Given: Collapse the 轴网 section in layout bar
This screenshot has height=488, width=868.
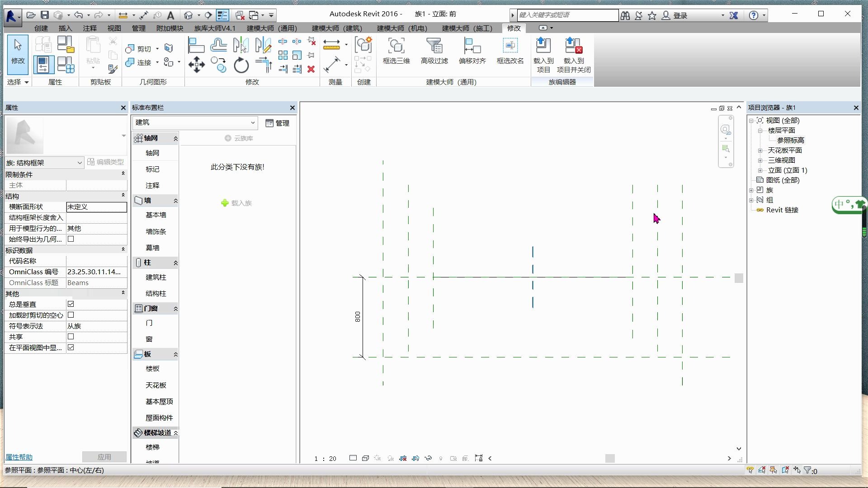Looking at the screenshot, I should tap(175, 138).
